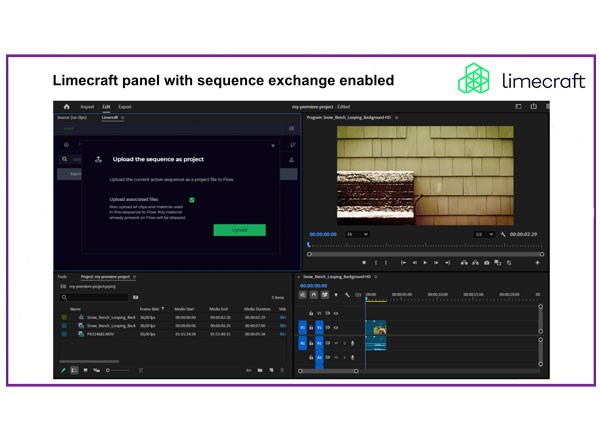Toggle V2 track output eye icon
Image resolution: width=600 pixels, height=440 pixels.
point(336,313)
